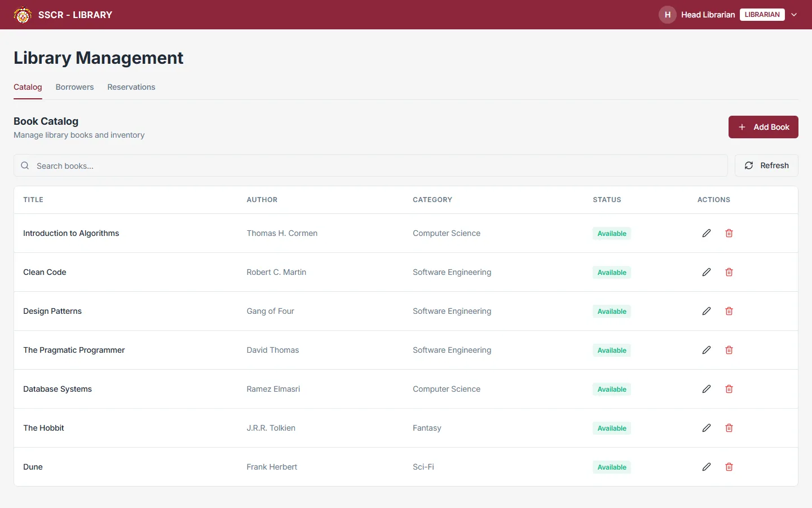Edit the Dune book entry
Image resolution: width=812 pixels, height=508 pixels.
pos(707,467)
